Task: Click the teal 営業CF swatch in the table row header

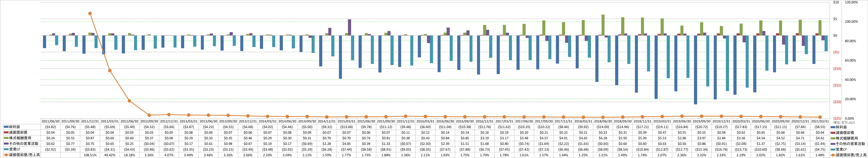Action: pyautogui.click(x=6, y=149)
